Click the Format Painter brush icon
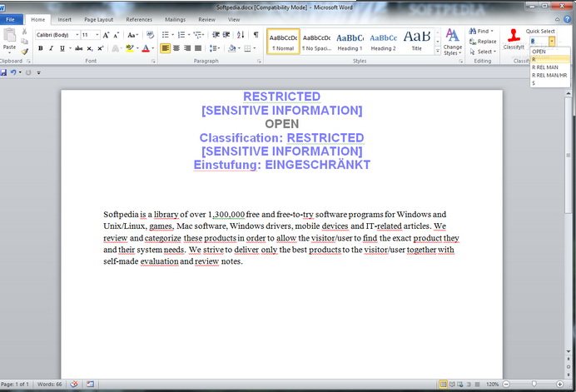The height and width of the screenshot is (392, 576). click(x=25, y=52)
